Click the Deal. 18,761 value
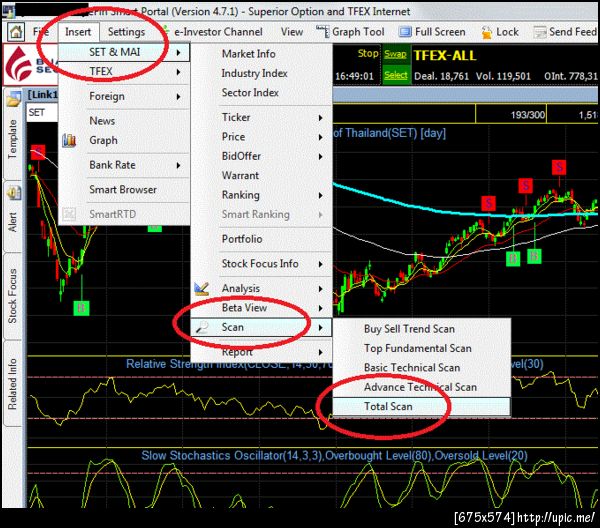 [442, 76]
